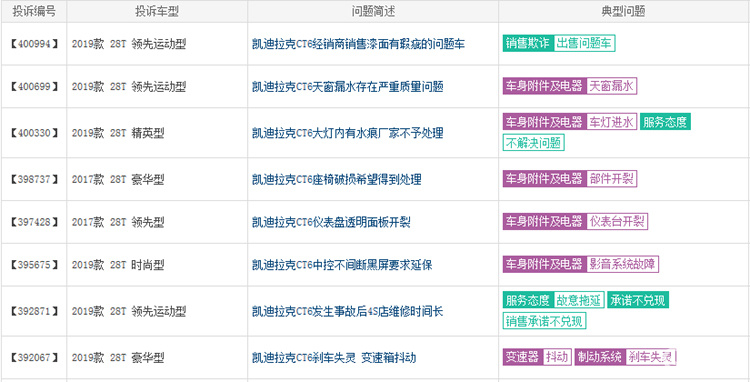The height and width of the screenshot is (382, 750).
Task: Select complaint number 【392067】
Action: (34, 358)
